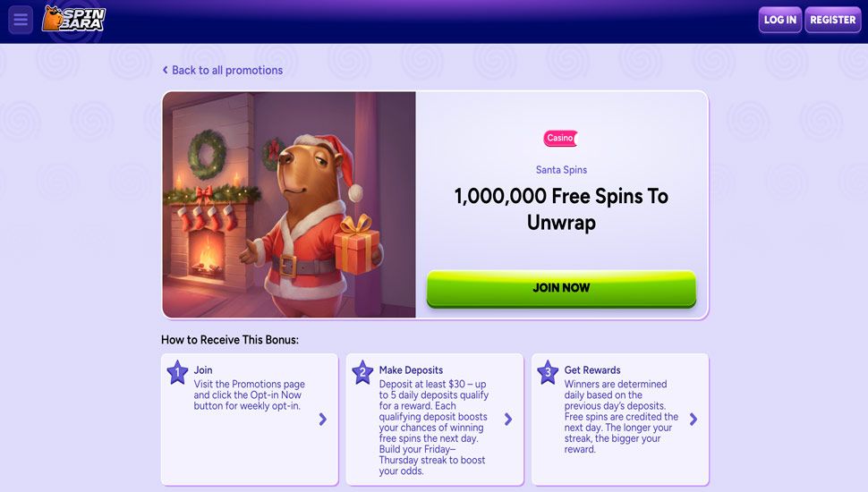Click the 1,000,000 Free Spins headline
The width and height of the screenshot is (868, 492).
pos(561,209)
